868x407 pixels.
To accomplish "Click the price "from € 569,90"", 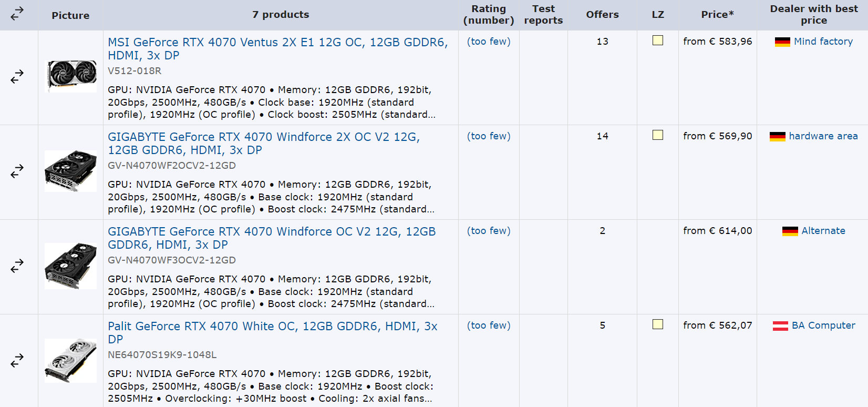I will (718, 136).
